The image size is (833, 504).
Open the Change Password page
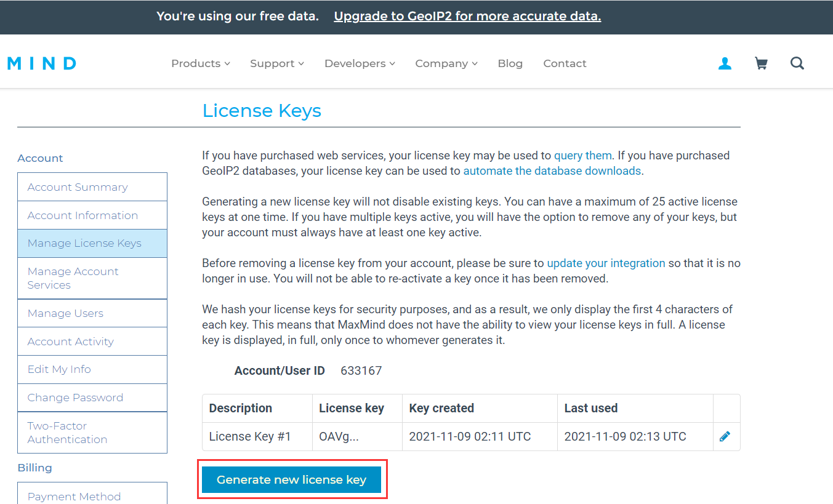74,398
